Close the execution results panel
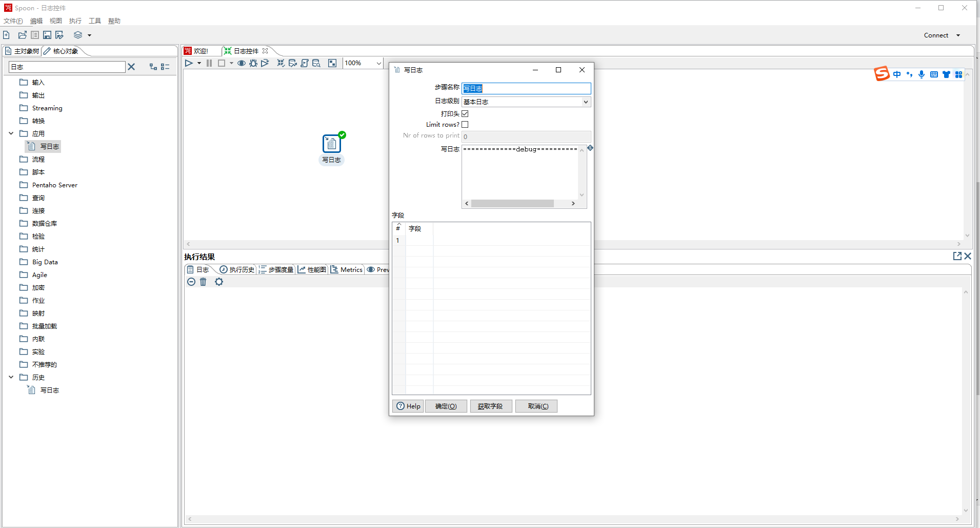The image size is (980, 528). coord(968,256)
